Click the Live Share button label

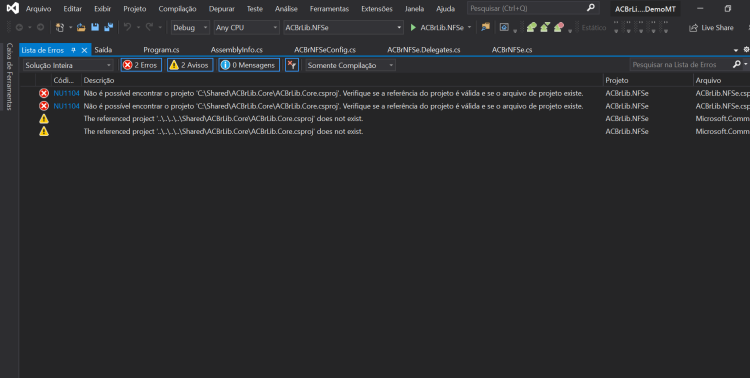[x=717, y=28]
